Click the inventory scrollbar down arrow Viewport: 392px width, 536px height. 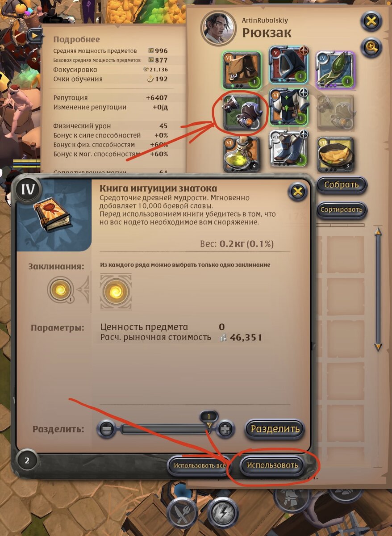[378, 347]
